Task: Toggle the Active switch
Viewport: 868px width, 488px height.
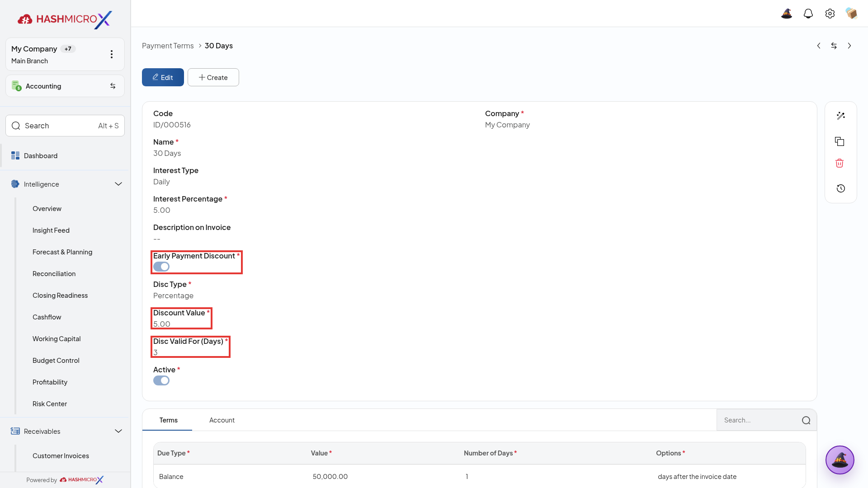Action: [161, 380]
